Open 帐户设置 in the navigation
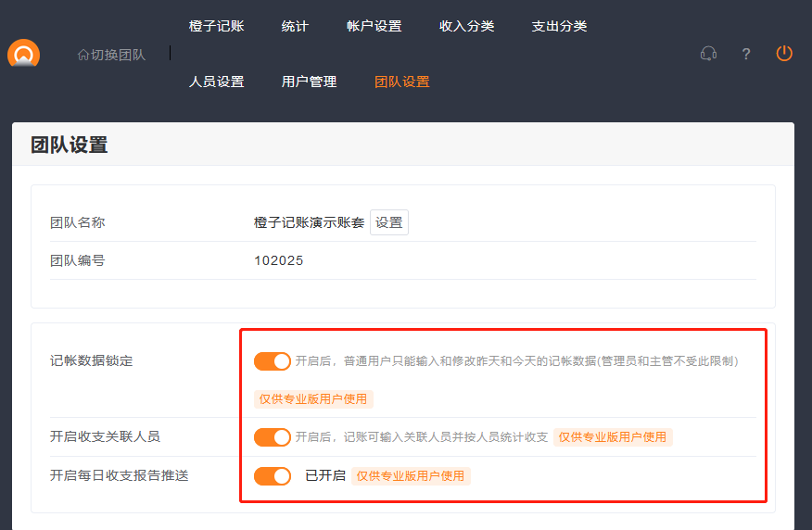The image size is (812, 530). (374, 26)
